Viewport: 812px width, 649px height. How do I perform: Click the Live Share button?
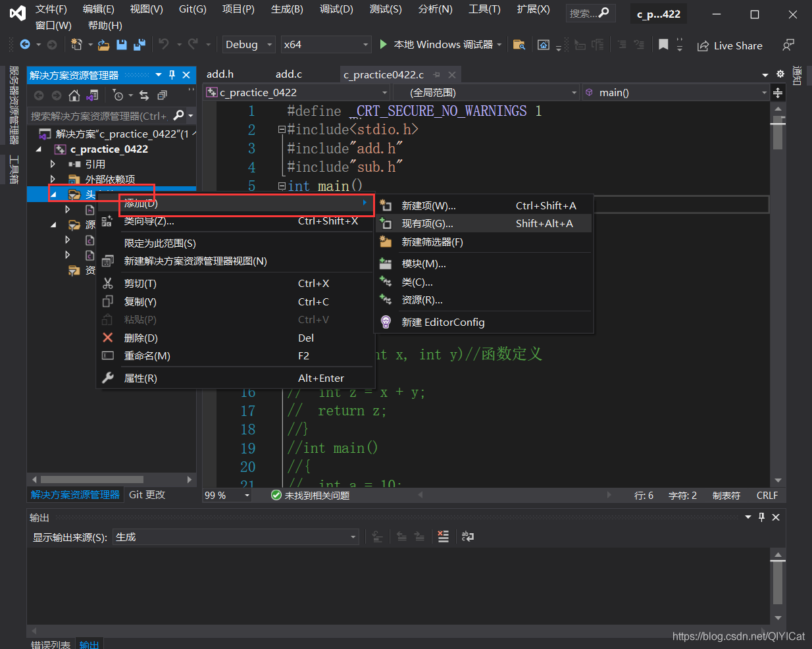click(x=730, y=45)
